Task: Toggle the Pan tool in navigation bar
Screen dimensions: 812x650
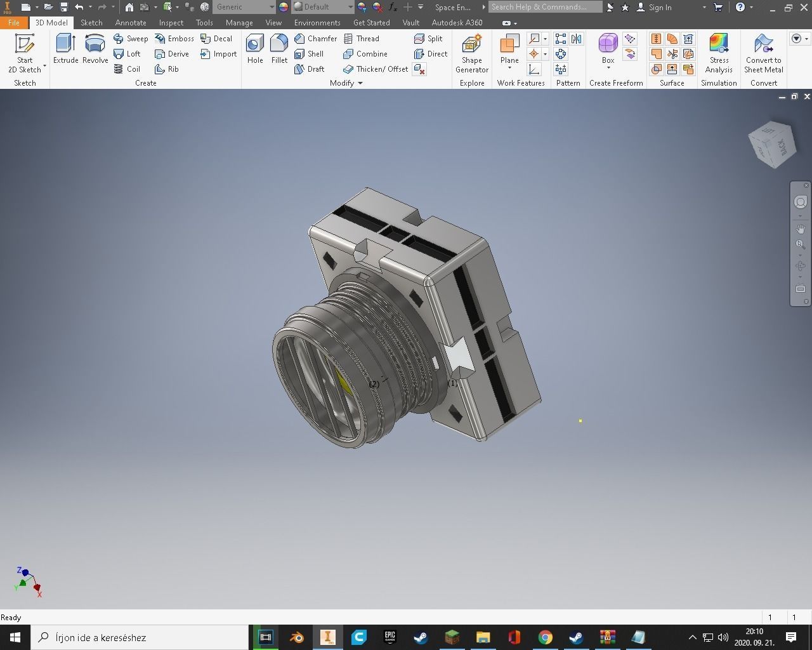Action: [x=800, y=229]
